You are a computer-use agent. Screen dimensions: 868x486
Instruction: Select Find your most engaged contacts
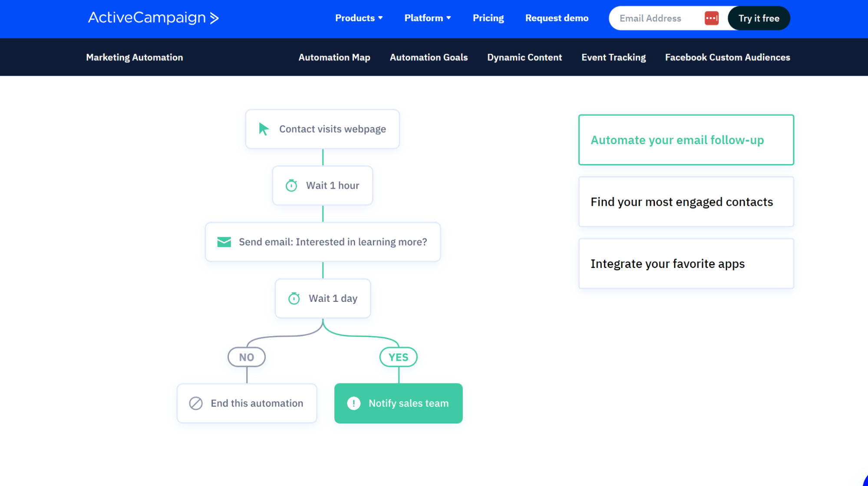click(686, 202)
